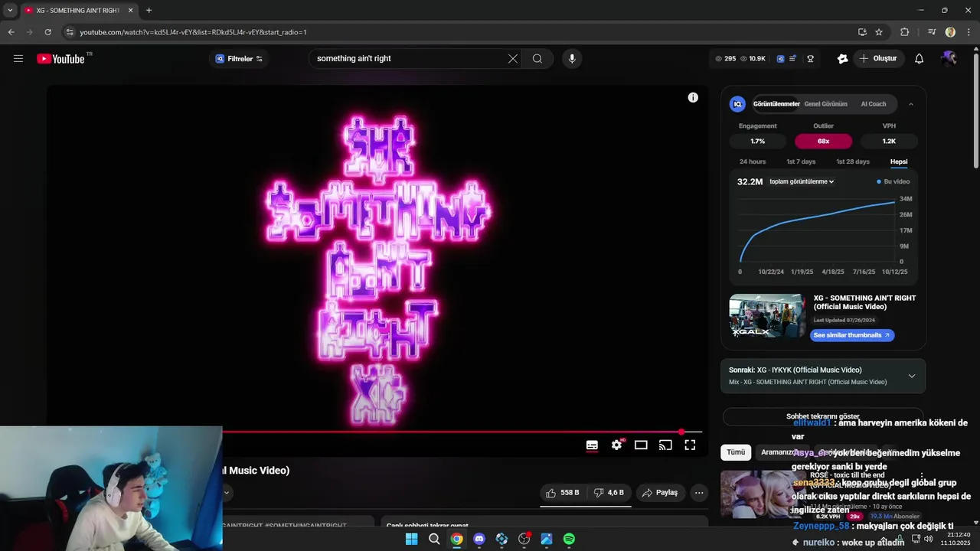Like the video with 558 B
This screenshot has height=551, width=980.
(563, 493)
